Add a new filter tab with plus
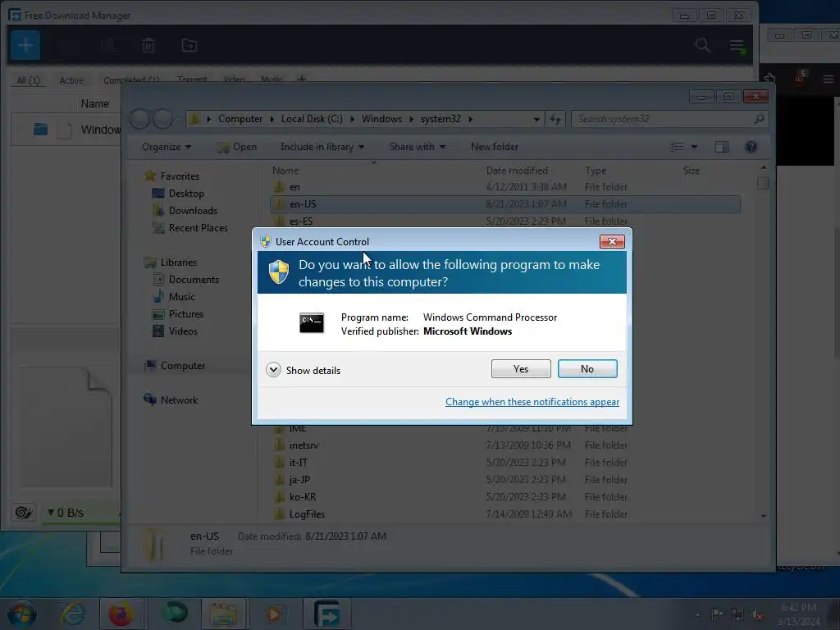Screen dimensions: 840x630 [302, 80]
